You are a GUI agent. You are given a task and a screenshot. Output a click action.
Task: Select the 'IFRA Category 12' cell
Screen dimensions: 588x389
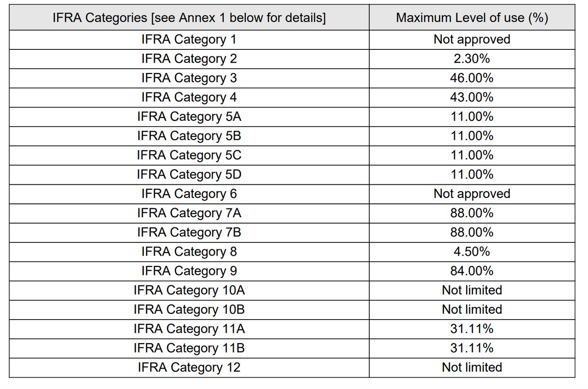point(189,367)
